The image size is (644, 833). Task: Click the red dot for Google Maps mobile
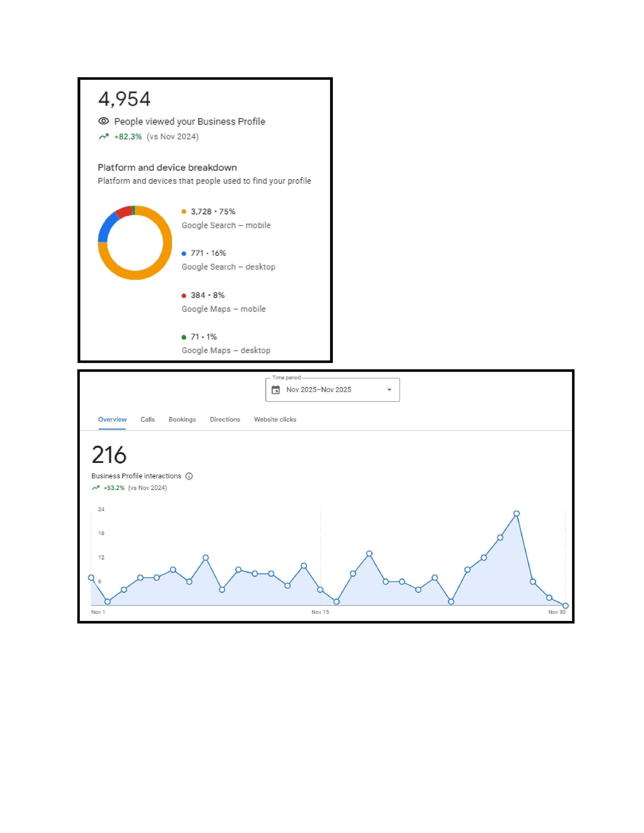[x=184, y=296]
